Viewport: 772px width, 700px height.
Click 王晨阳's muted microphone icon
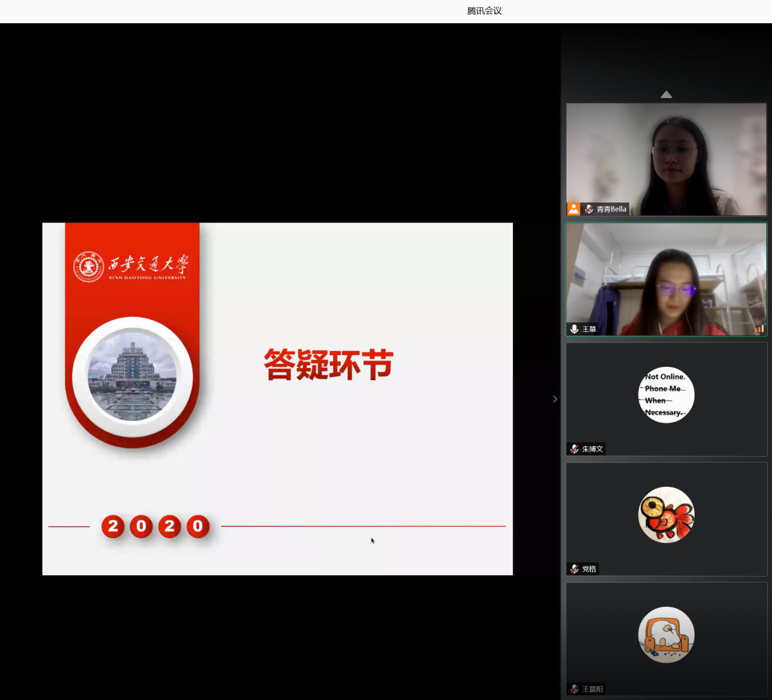(574, 689)
